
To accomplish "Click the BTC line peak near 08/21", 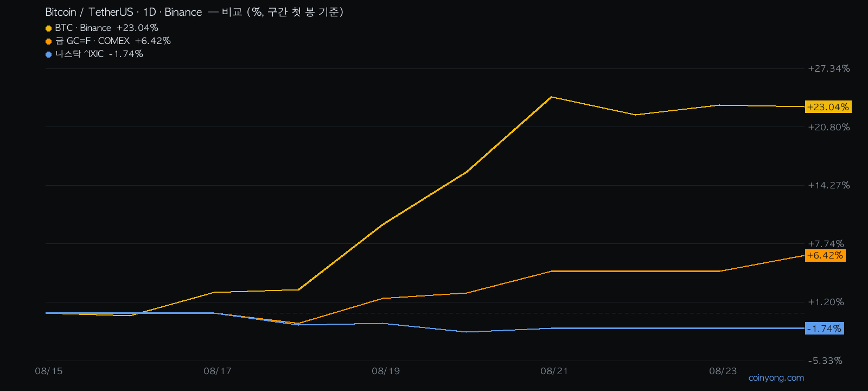I will pos(552,97).
